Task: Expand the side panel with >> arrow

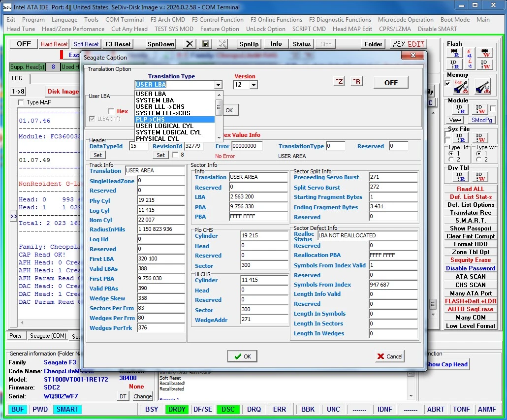Action: click(13, 216)
